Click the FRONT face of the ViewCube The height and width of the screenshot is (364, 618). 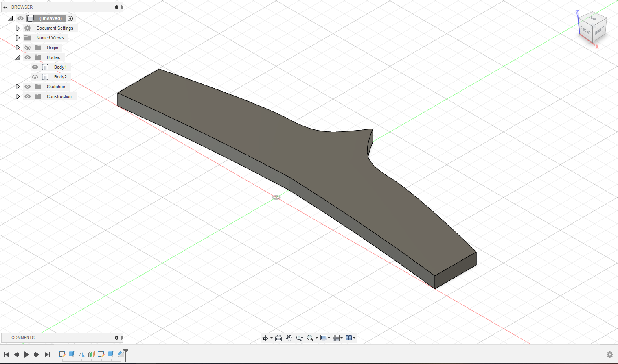(585, 30)
